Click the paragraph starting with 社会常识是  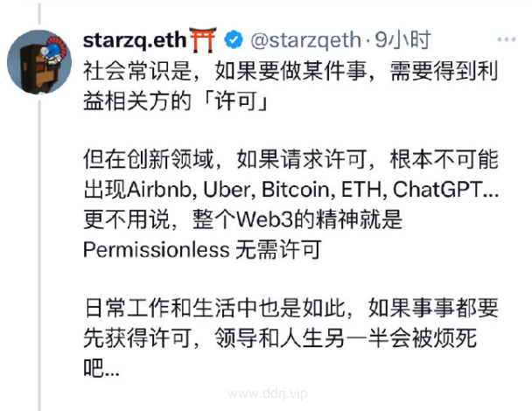290,86
